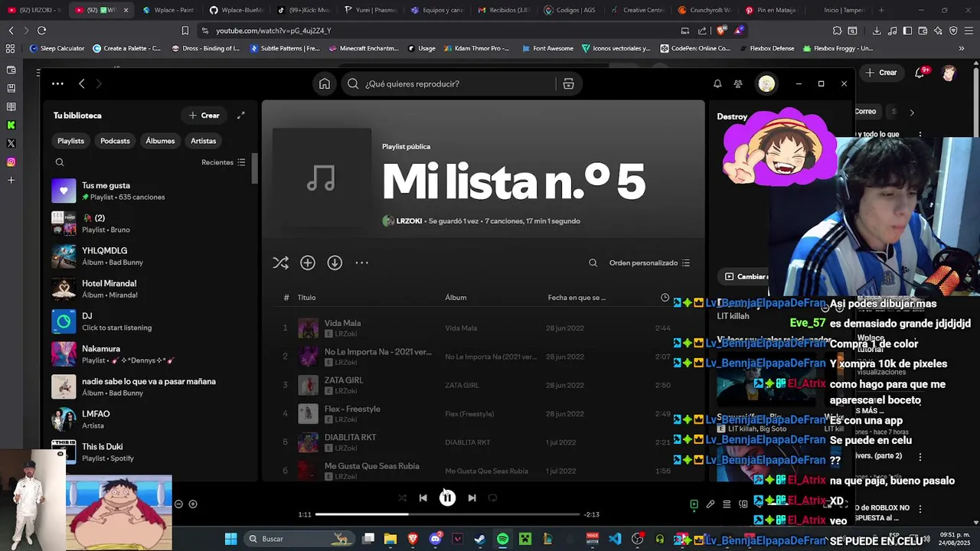Viewport: 980px width, 551px height.
Task: Filter library by Álbumes chip
Action: click(x=160, y=141)
